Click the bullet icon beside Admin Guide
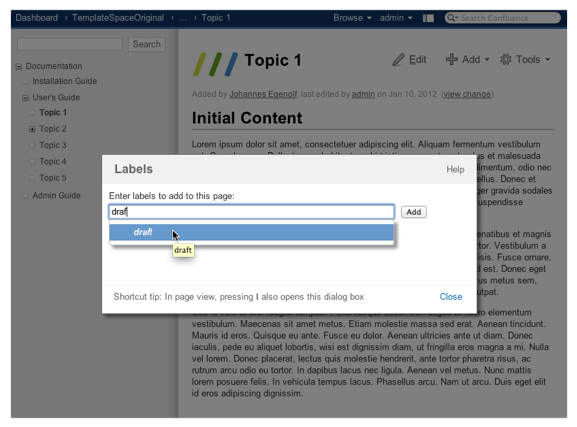The width and height of the screenshot is (577, 427). 25,195
